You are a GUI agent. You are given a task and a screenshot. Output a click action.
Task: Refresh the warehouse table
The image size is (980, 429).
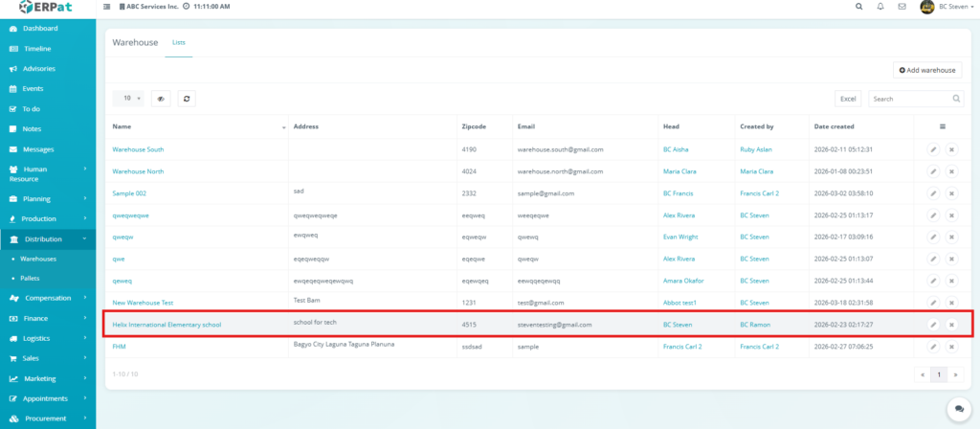(x=187, y=99)
